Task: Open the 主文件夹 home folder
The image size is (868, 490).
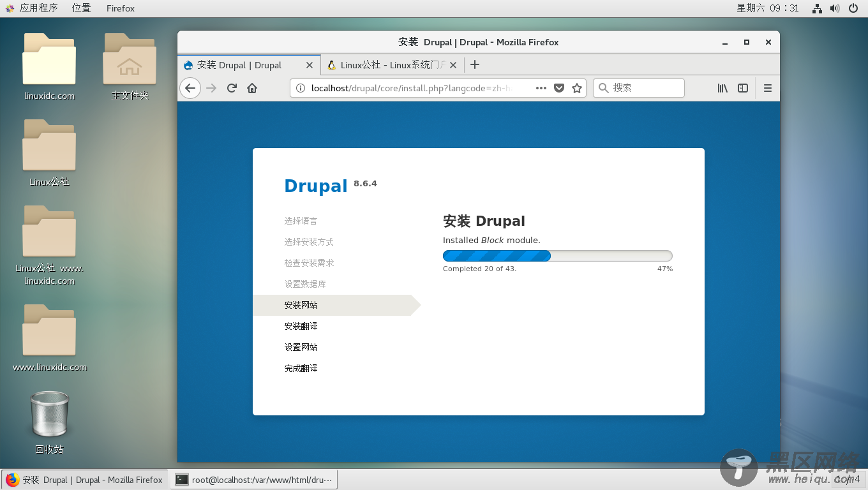Action: pos(130,67)
